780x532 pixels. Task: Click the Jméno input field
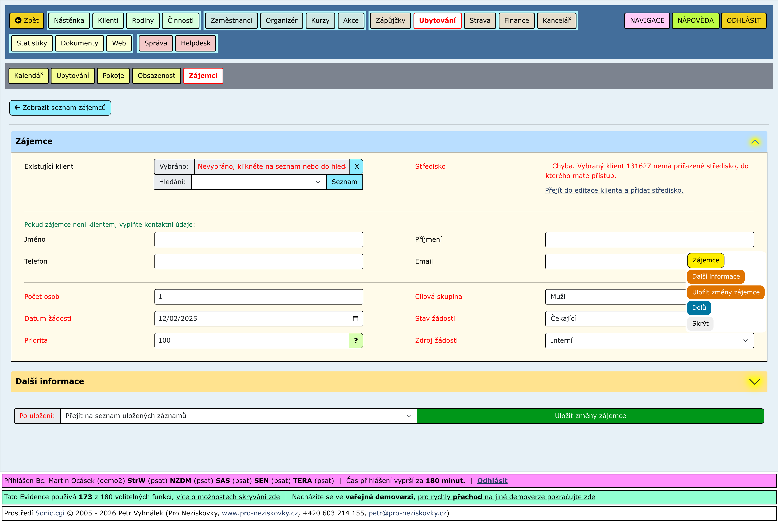(x=258, y=240)
